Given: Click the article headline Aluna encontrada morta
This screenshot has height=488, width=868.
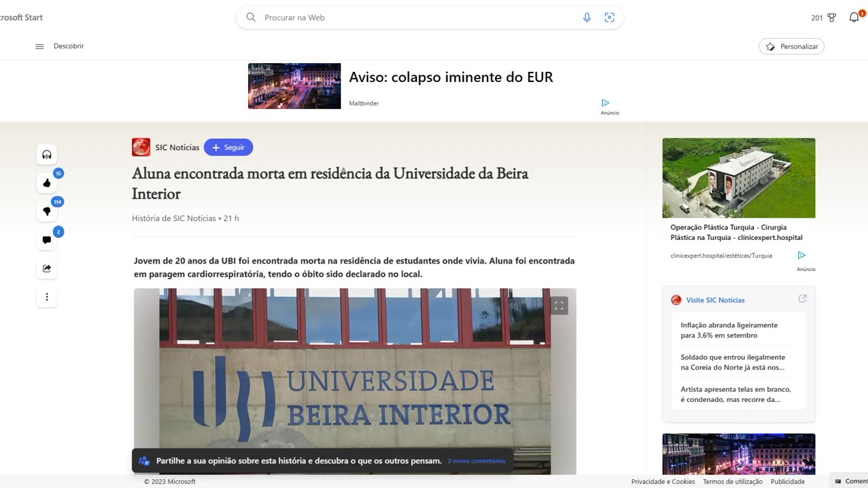Looking at the screenshot, I should click(330, 184).
